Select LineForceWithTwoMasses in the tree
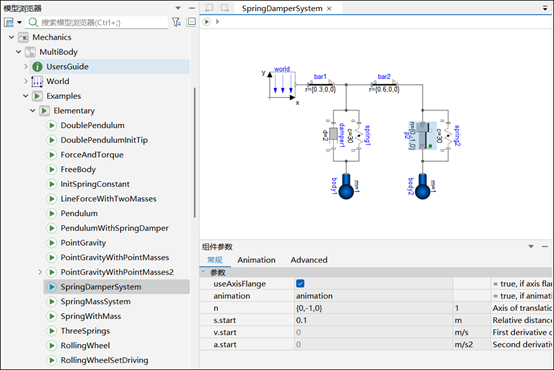The height and width of the screenshot is (370, 554). 108,199
